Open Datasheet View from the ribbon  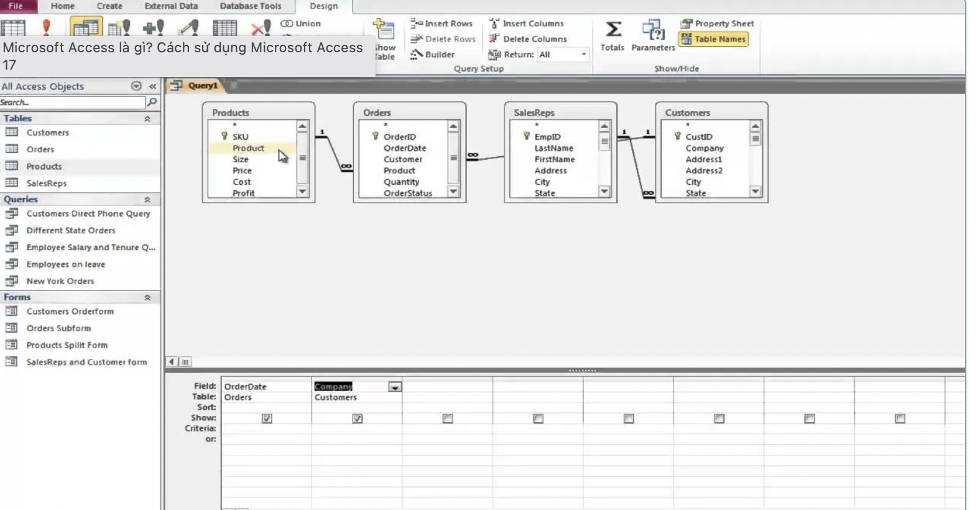[12, 27]
